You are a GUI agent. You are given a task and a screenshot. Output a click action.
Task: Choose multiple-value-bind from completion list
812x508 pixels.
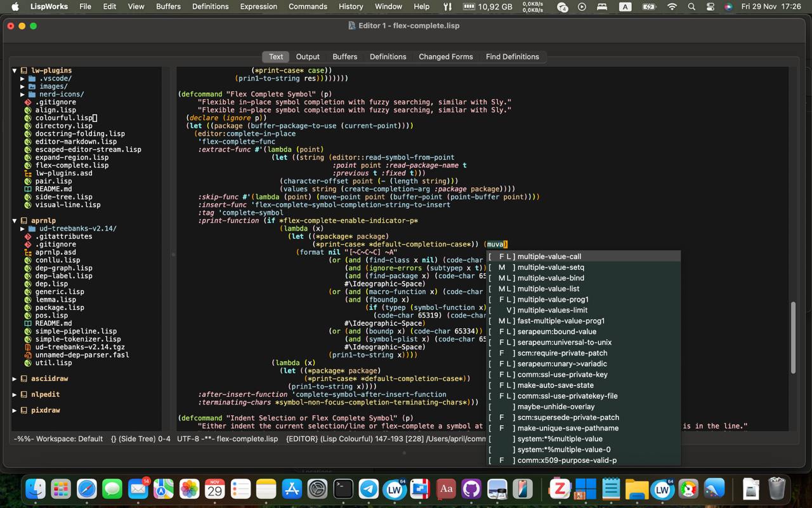coord(550,278)
